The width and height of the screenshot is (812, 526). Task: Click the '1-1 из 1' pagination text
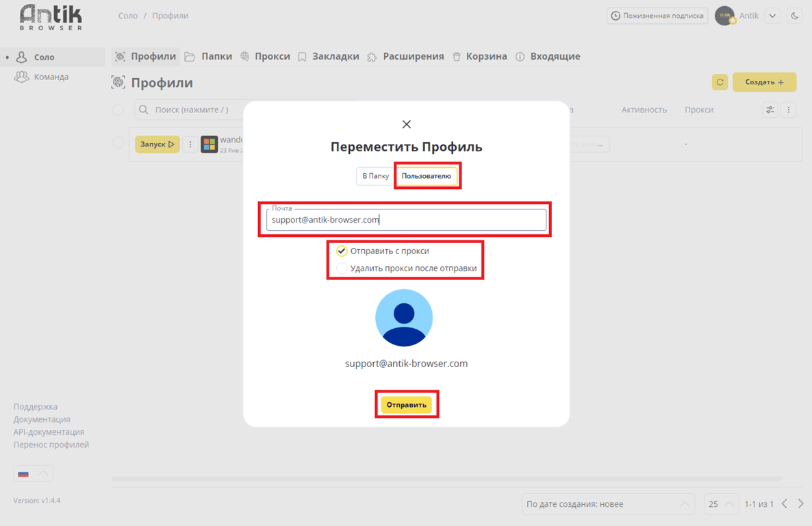(759, 503)
